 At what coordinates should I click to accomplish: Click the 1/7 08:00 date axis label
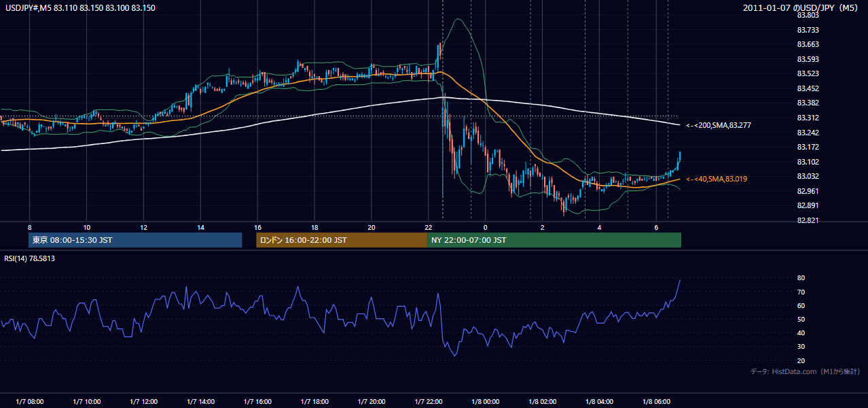(30, 402)
